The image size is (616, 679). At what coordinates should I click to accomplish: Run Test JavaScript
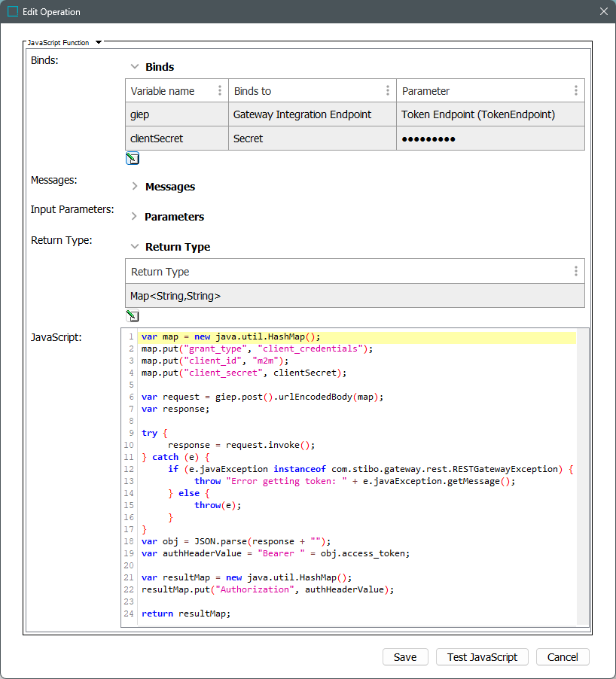[482, 657]
